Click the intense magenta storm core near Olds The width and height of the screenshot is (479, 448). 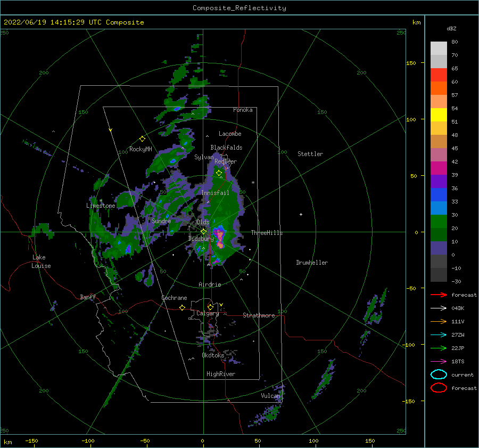point(220,238)
